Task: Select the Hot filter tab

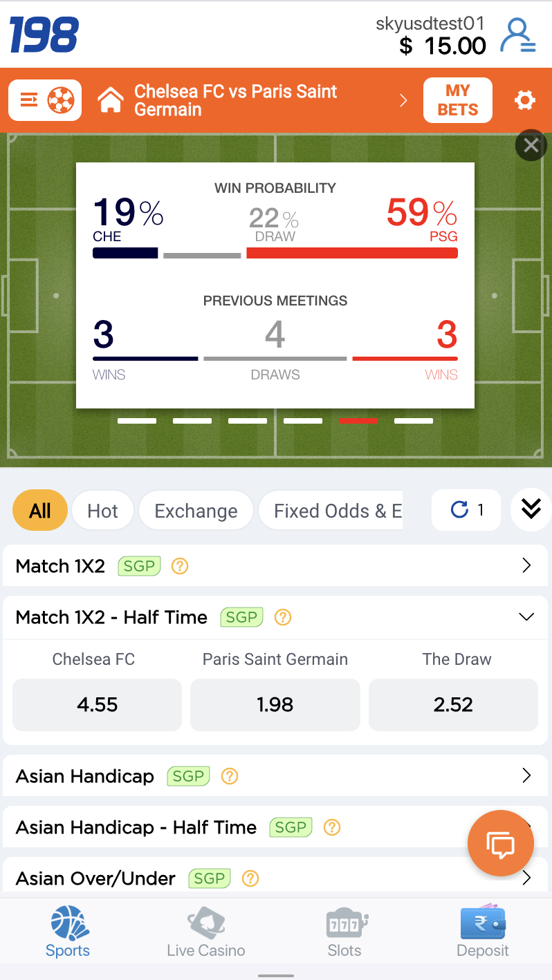Action: (x=102, y=511)
